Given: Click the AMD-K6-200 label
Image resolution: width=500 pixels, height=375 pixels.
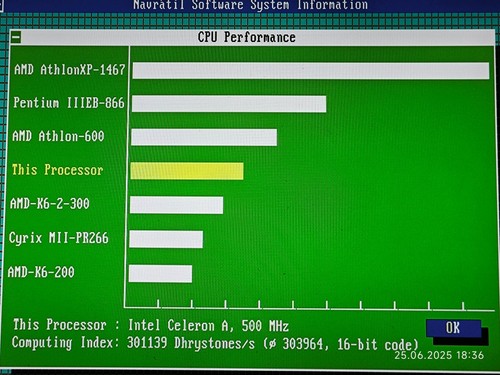Looking at the screenshot, I should pyautogui.click(x=41, y=272).
